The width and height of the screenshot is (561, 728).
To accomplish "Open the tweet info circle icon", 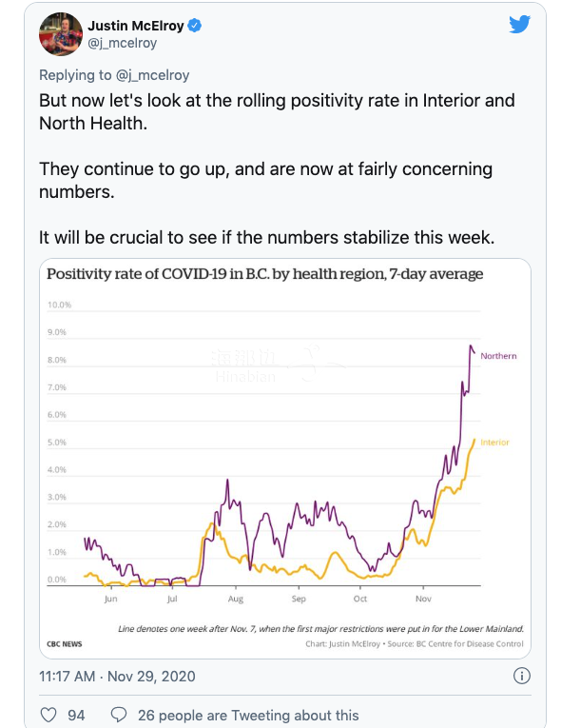I will [522, 676].
